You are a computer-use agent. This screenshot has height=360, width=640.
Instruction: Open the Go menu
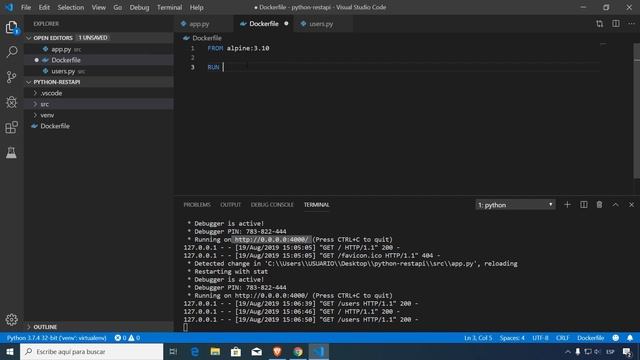[x=118, y=7]
